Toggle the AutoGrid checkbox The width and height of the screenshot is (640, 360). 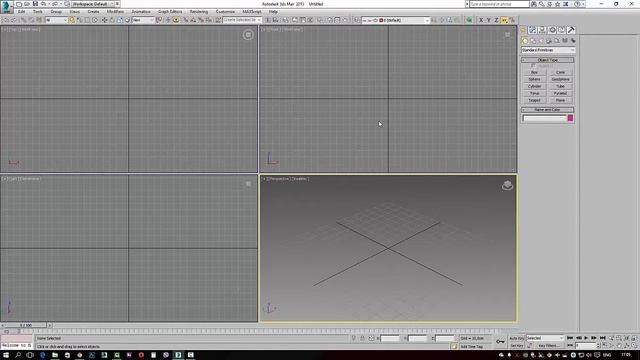click(533, 66)
